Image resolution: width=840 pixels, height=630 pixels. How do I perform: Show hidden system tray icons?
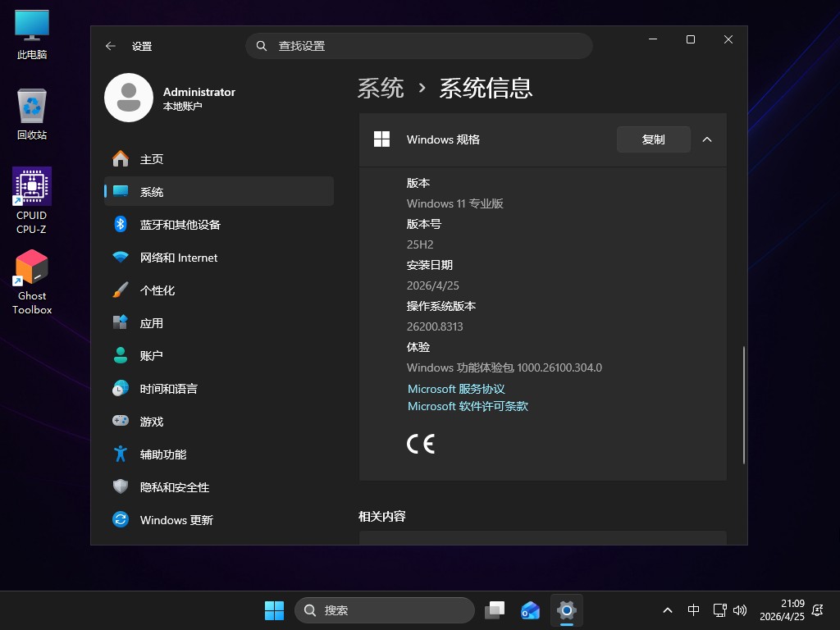click(x=668, y=610)
